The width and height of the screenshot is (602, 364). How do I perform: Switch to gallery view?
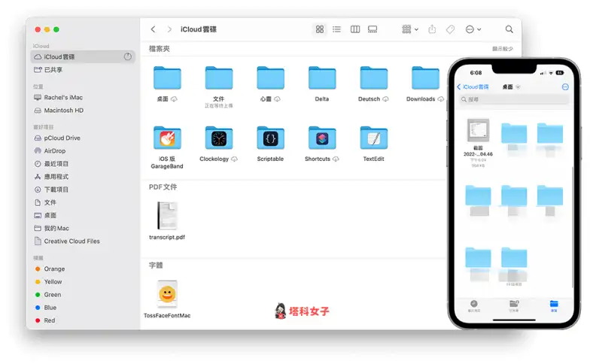pyautogui.click(x=372, y=29)
